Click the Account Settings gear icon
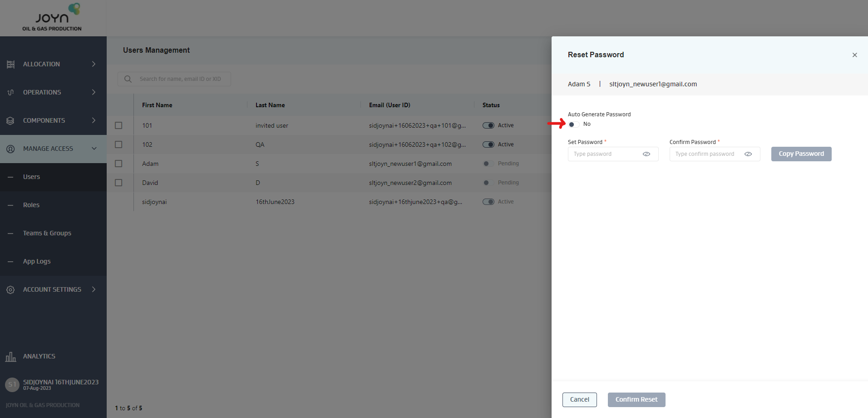 pos(10,290)
